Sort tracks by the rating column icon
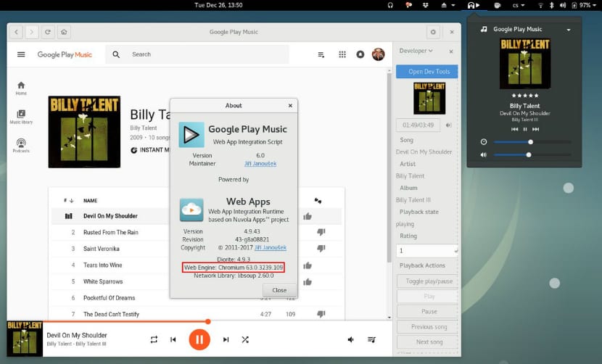Viewport: 602px width, 364px height. tap(318, 200)
